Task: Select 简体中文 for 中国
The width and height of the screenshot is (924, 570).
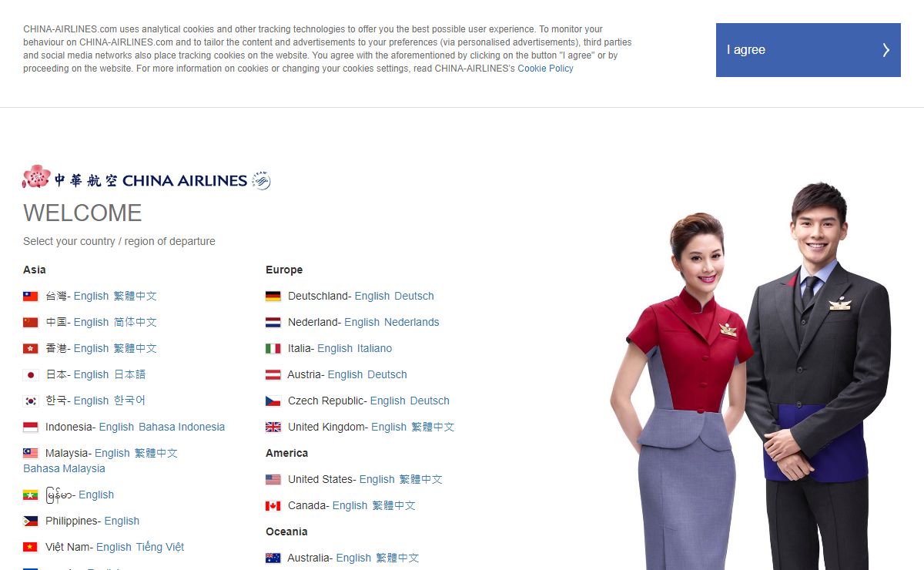Action: click(x=136, y=322)
